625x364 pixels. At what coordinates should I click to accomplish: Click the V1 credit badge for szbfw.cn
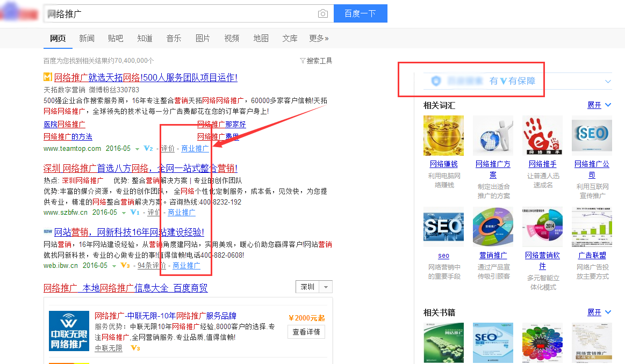[135, 212]
